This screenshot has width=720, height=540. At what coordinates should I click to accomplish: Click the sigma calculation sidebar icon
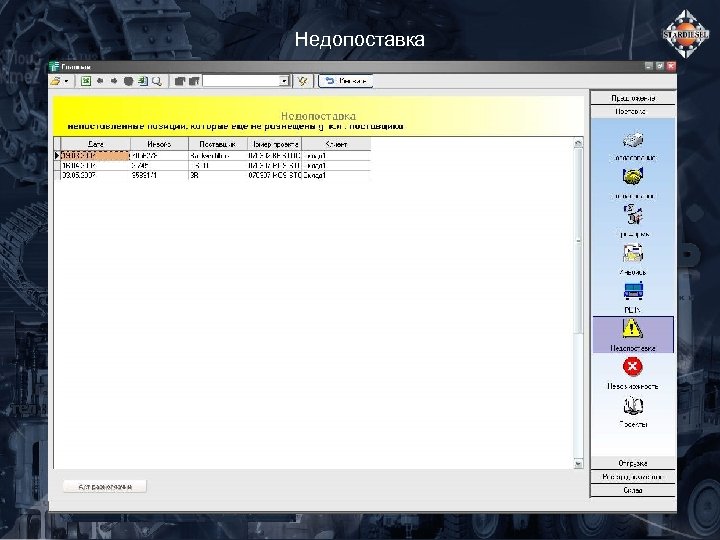click(633, 215)
